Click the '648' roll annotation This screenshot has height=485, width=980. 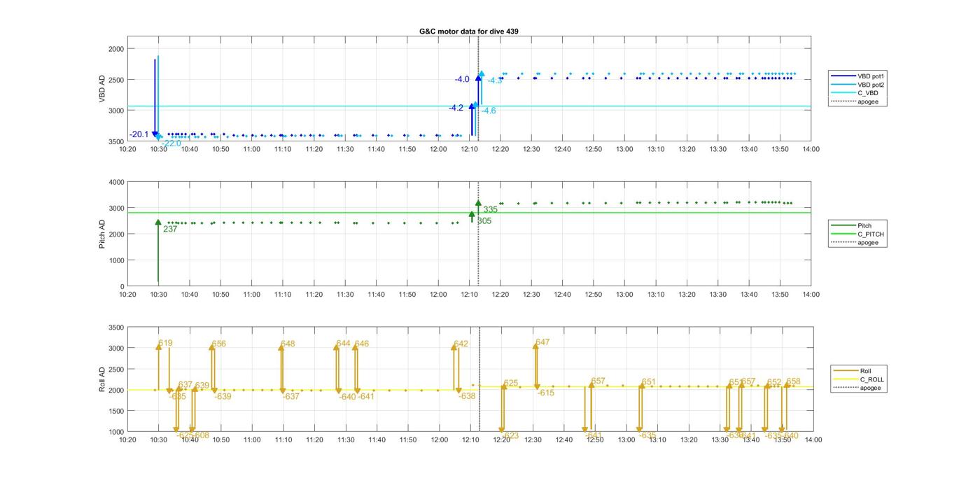288,344
